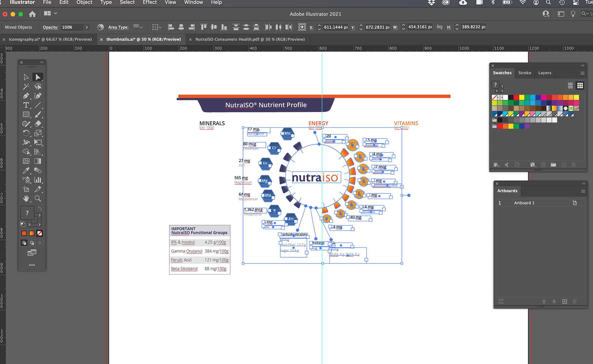Image resolution: width=593 pixels, height=364 pixels.
Task: Click Horizontal Align Left icon in control bar
Action: (171, 27)
